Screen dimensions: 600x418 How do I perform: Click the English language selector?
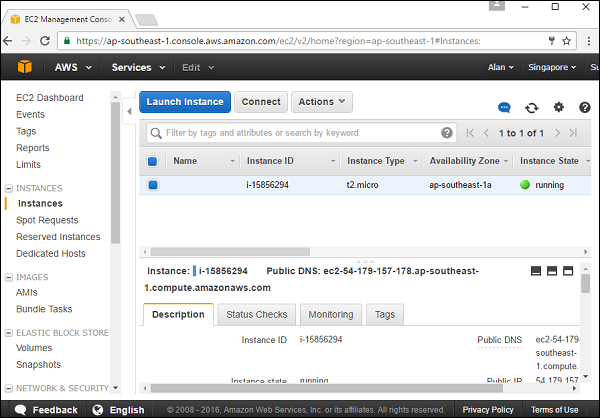click(x=127, y=410)
